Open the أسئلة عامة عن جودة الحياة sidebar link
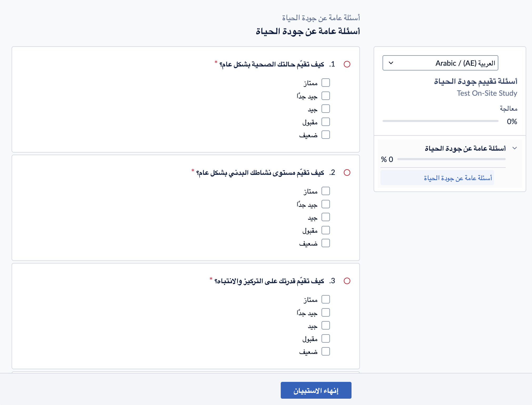The image size is (532, 405). [458, 178]
